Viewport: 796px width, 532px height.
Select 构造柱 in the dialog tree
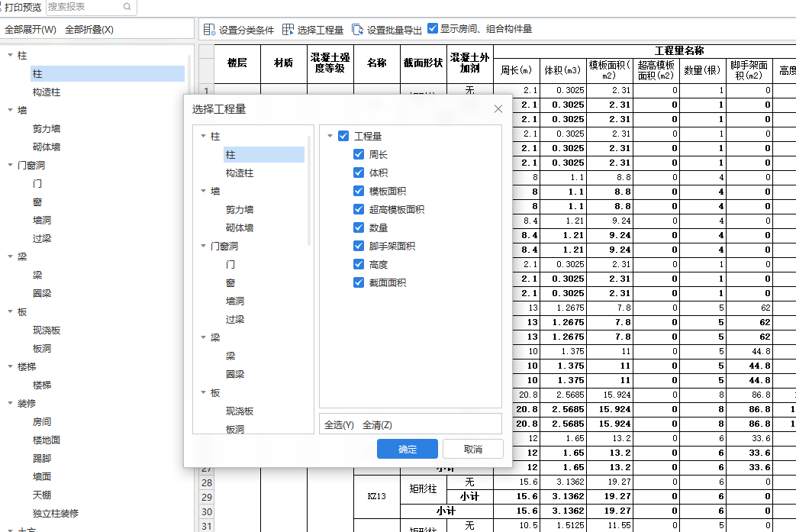pyautogui.click(x=240, y=173)
